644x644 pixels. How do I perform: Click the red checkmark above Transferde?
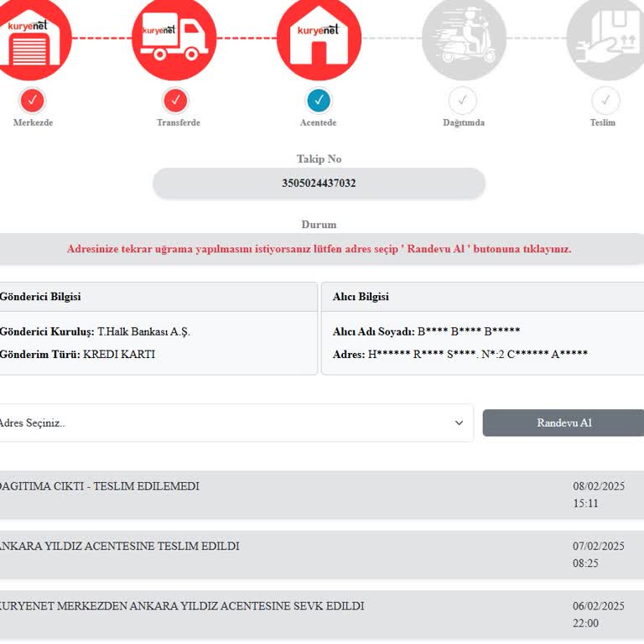(174, 101)
